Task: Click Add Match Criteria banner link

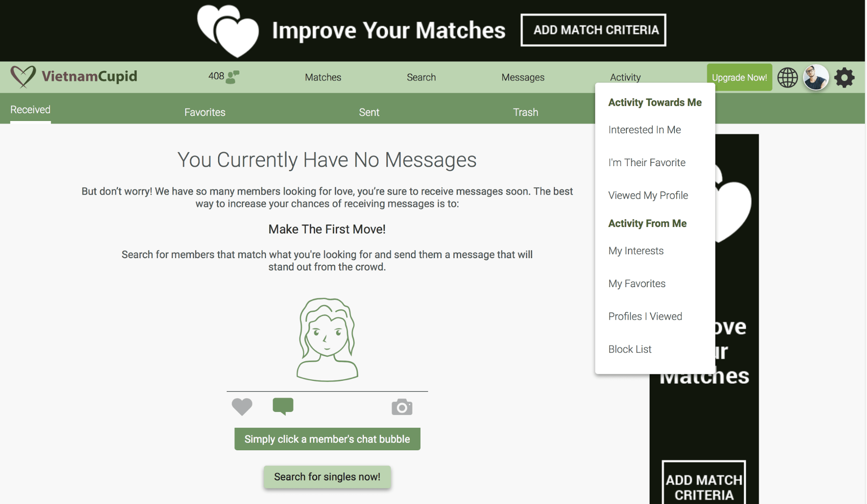Action: (x=593, y=29)
